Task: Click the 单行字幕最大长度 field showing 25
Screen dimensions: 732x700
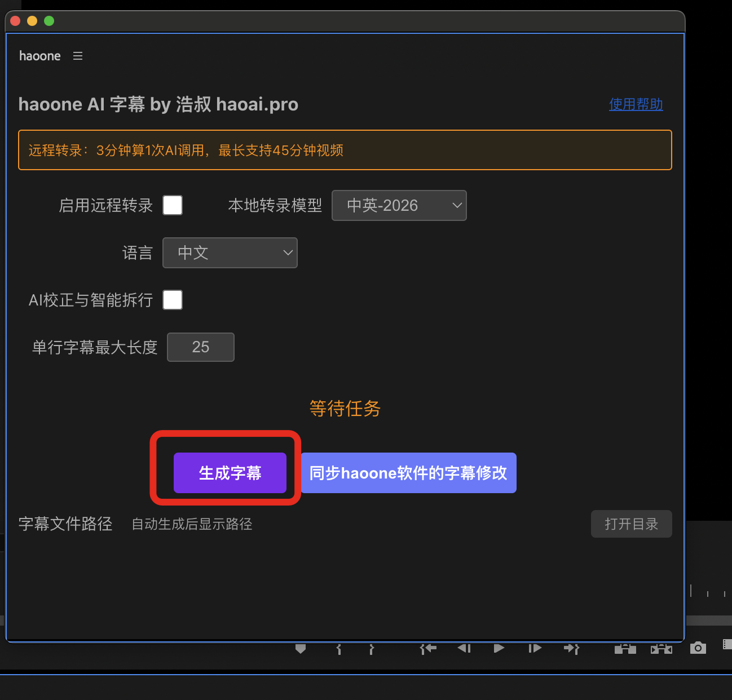Action: (x=201, y=347)
